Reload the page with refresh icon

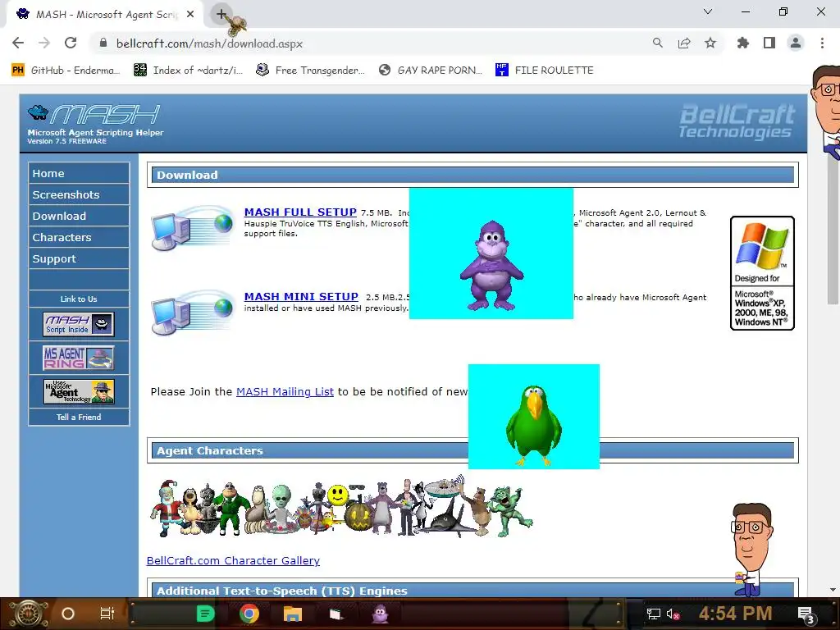[x=71, y=43]
